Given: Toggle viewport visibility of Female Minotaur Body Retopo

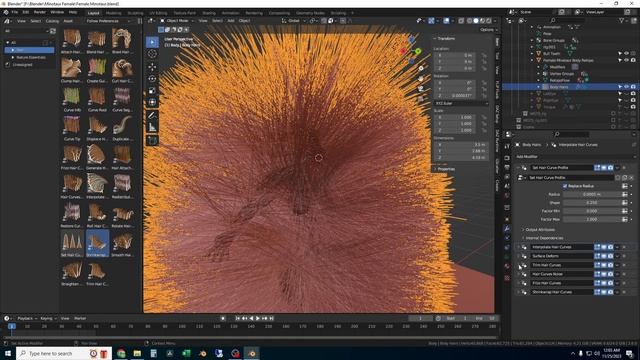Looking at the screenshot, I should 627,60.
